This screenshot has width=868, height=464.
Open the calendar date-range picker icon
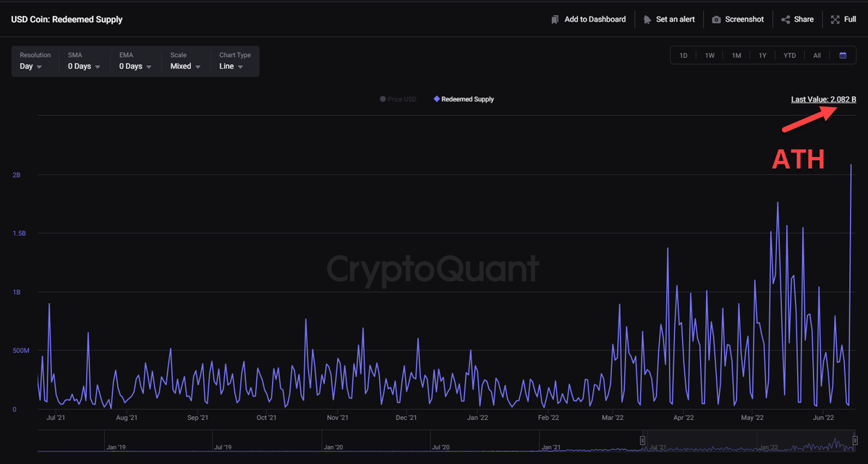tap(843, 55)
